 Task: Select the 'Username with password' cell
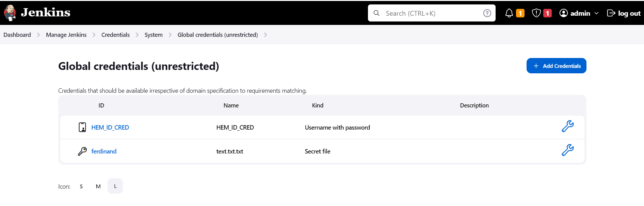tap(337, 127)
